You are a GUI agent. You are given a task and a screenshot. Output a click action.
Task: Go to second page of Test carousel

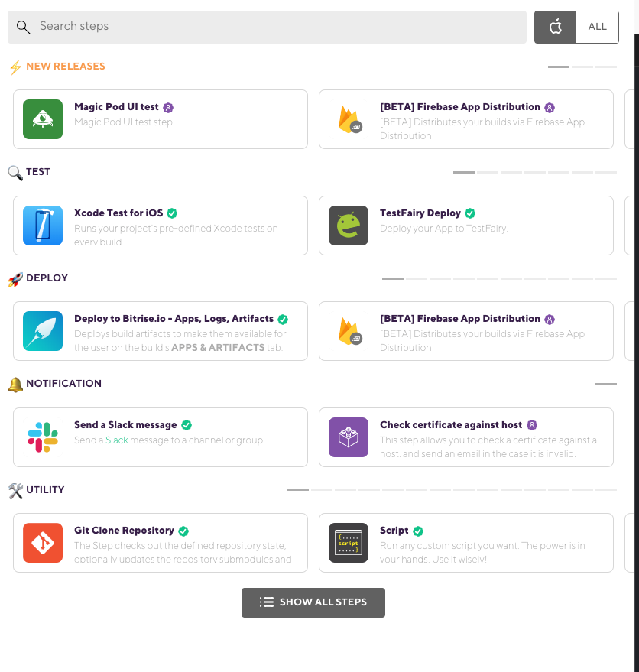coord(488,172)
